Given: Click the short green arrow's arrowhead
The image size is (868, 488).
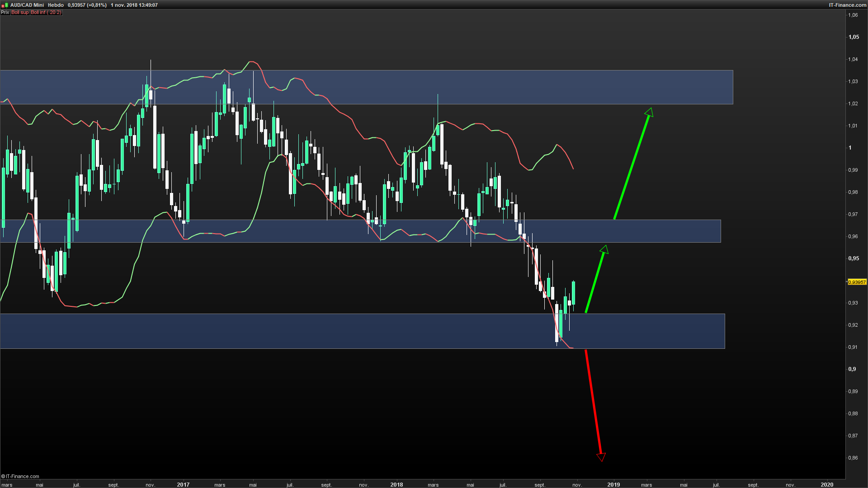Looking at the screenshot, I should pos(604,249).
